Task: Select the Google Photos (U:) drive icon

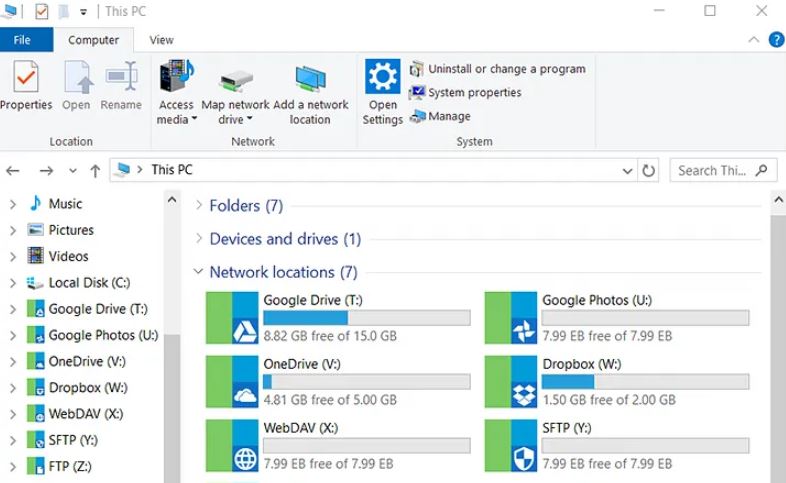Action: pyautogui.click(x=511, y=318)
